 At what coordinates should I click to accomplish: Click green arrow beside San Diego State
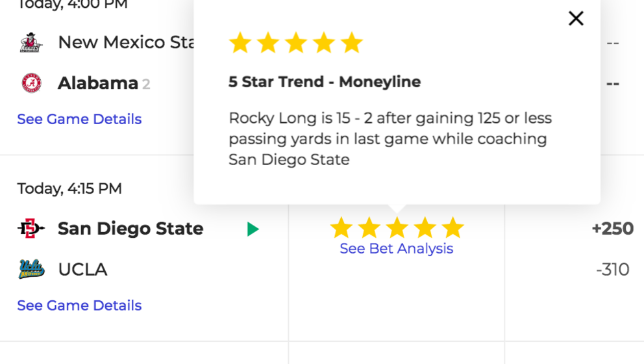pyautogui.click(x=253, y=229)
